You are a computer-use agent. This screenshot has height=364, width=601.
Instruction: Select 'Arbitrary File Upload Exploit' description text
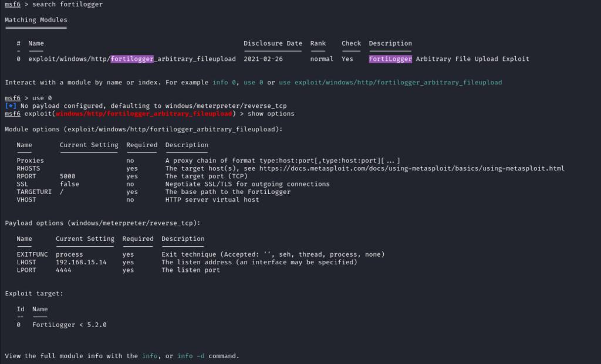(472, 59)
